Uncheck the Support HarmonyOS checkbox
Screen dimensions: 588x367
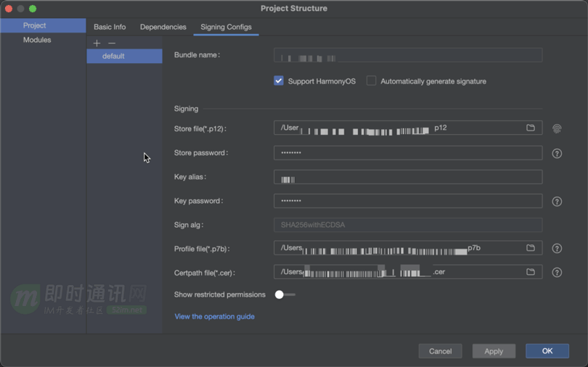click(279, 81)
